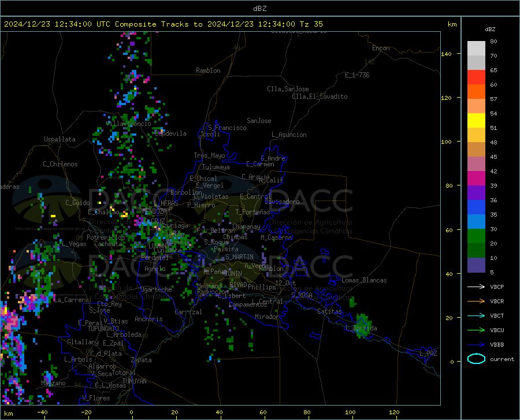
Task: Click the white VBCP arrow in legend
Action: 476,287
